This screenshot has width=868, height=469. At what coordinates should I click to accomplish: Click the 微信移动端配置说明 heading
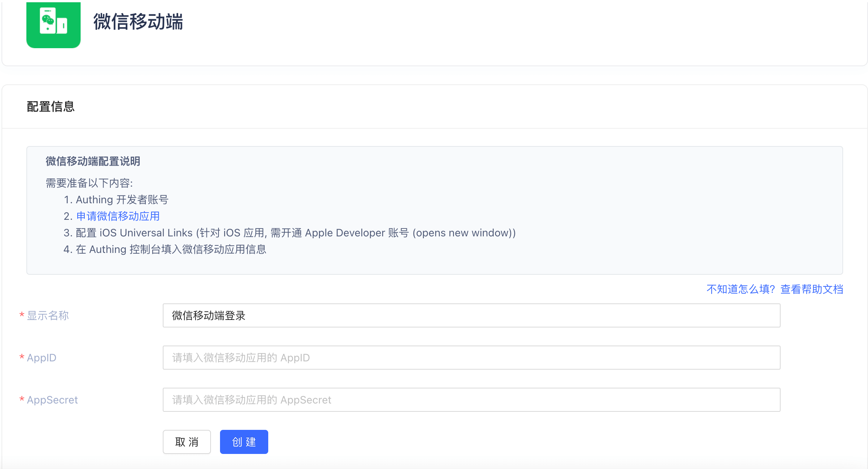[x=93, y=161]
